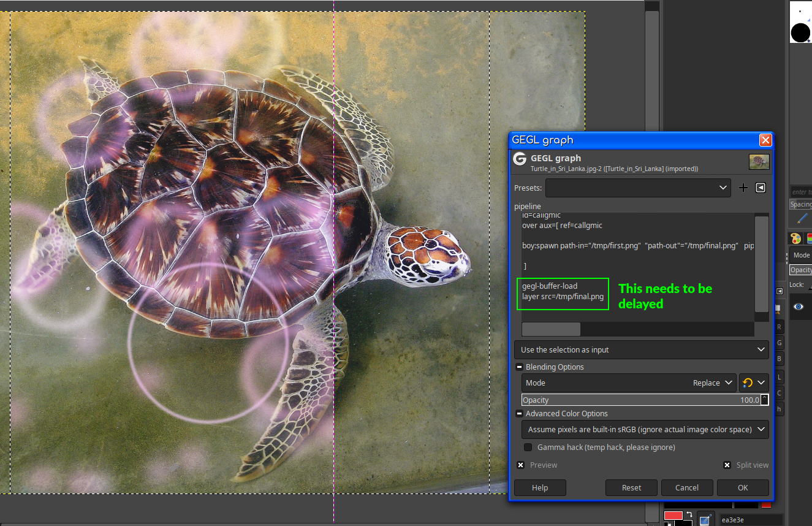Click the swap foreground background colors arrows
Screen dimensions: 812x526
(x=689, y=514)
